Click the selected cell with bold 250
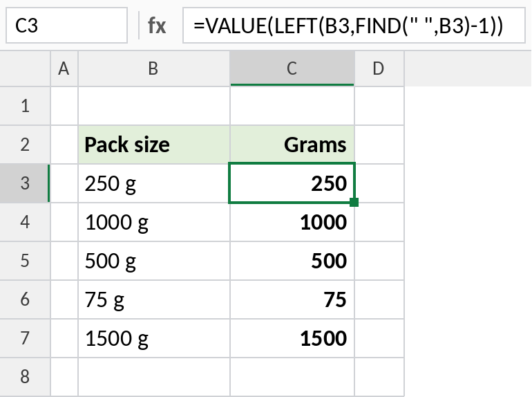Image resolution: width=532 pixels, height=397 pixels. click(292, 183)
